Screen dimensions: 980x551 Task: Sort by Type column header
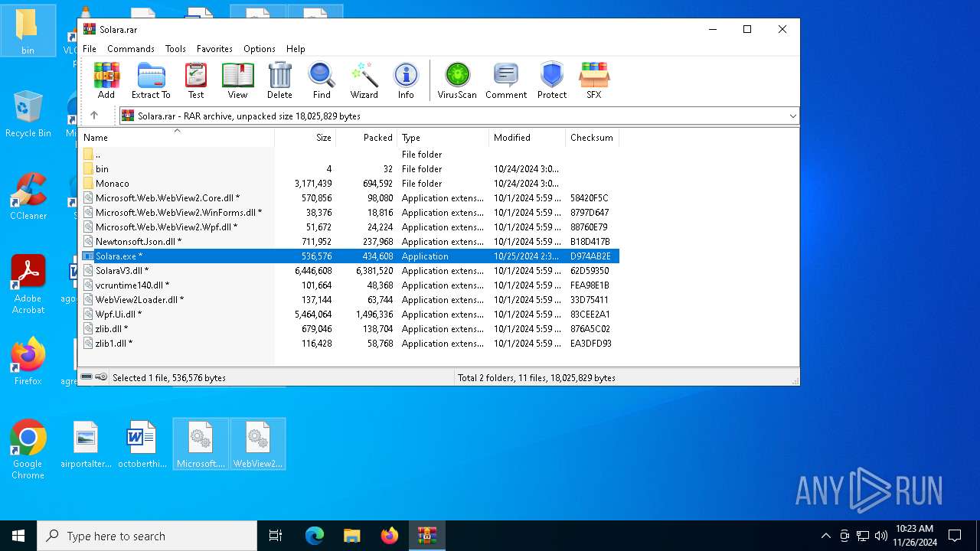443,138
